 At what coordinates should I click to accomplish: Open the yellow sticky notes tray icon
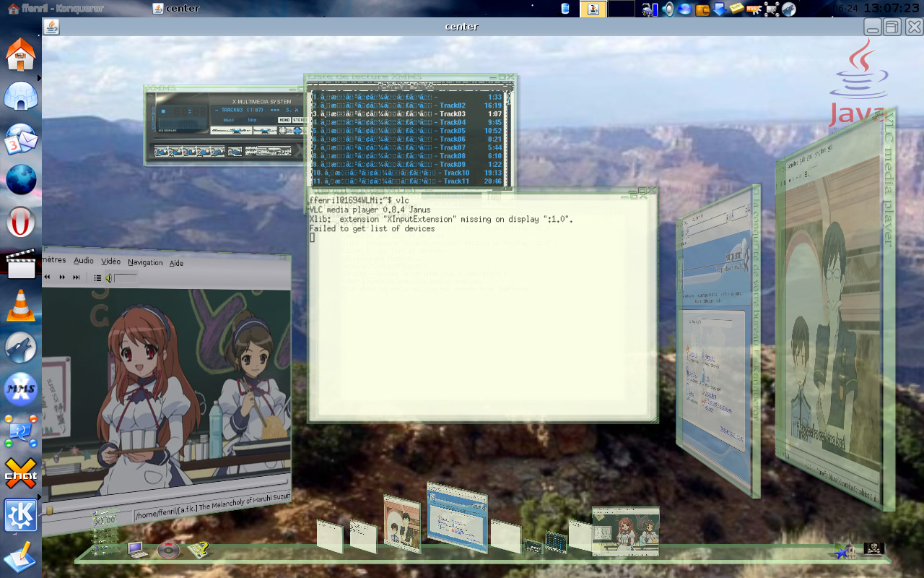pos(736,9)
